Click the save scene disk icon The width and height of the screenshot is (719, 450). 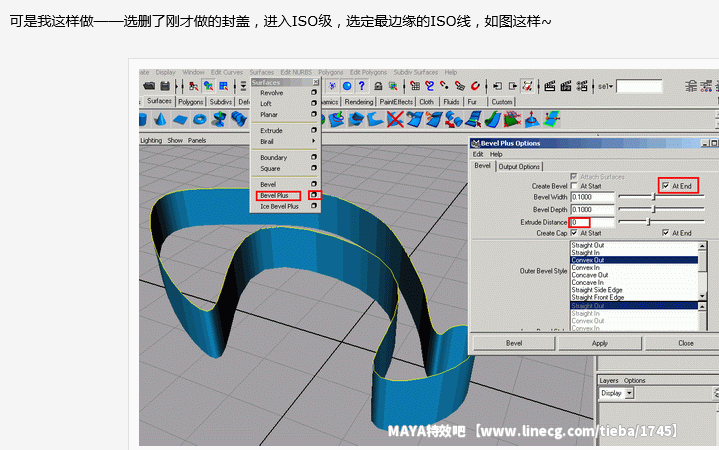pyautogui.click(x=165, y=86)
